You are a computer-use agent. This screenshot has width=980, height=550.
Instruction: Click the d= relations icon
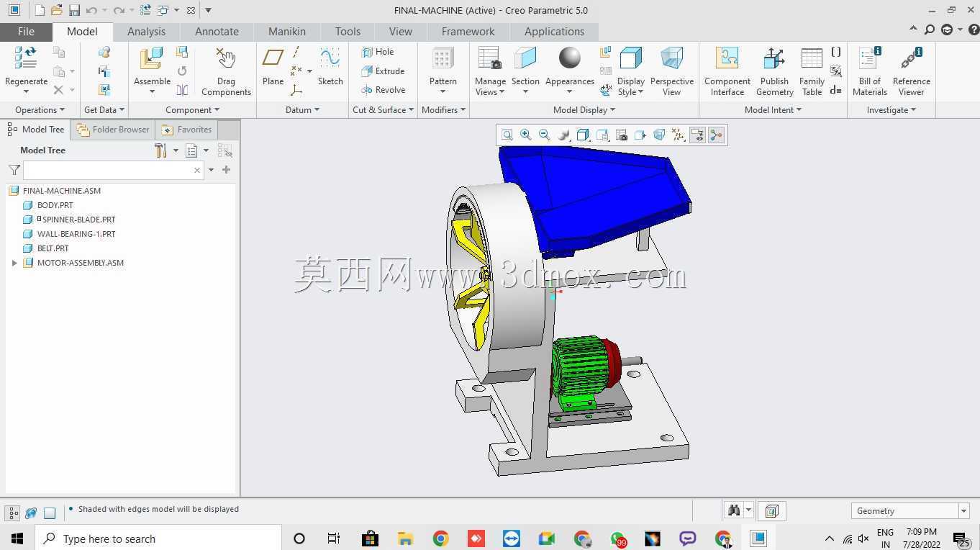point(835,90)
